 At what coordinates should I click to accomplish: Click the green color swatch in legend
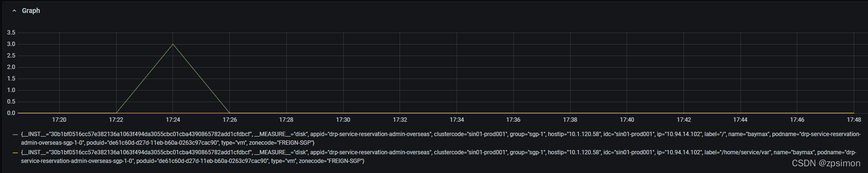click(15, 135)
